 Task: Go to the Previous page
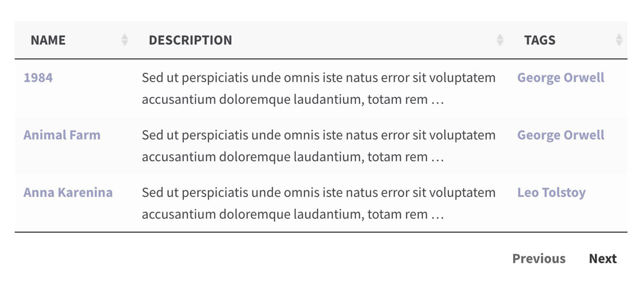pos(539,259)
